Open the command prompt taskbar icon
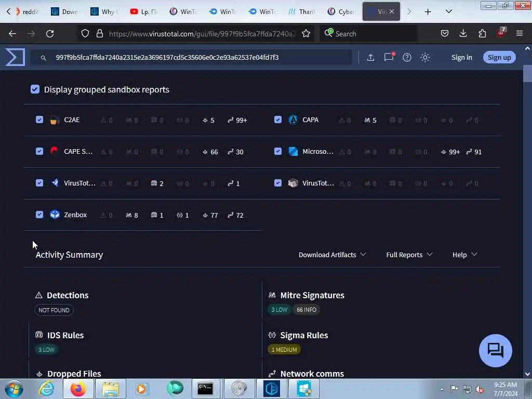The height and width of the screenshot is (399, 532). 205,389
